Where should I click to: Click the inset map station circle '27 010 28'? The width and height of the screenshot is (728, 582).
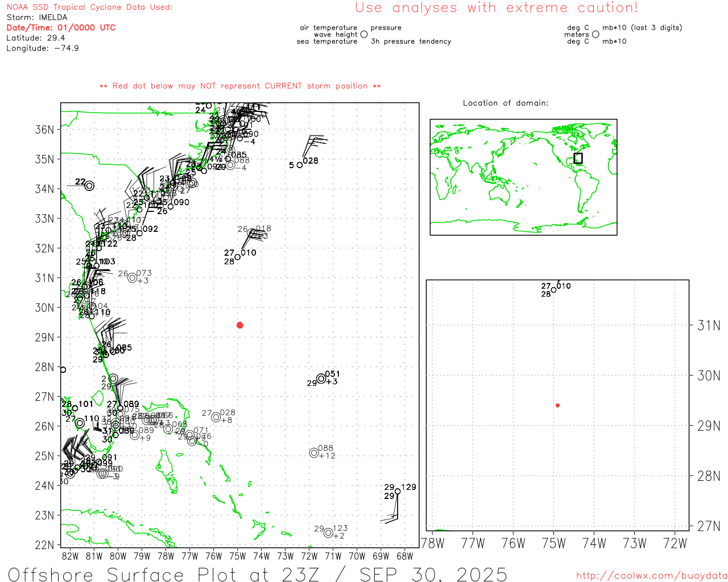(553, 290)
